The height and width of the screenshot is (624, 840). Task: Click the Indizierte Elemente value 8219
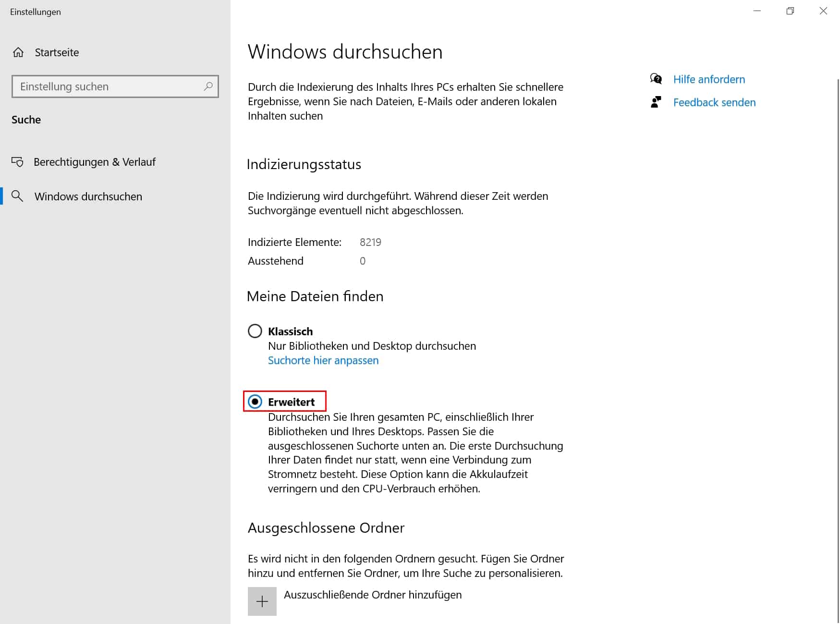point(370,242)
